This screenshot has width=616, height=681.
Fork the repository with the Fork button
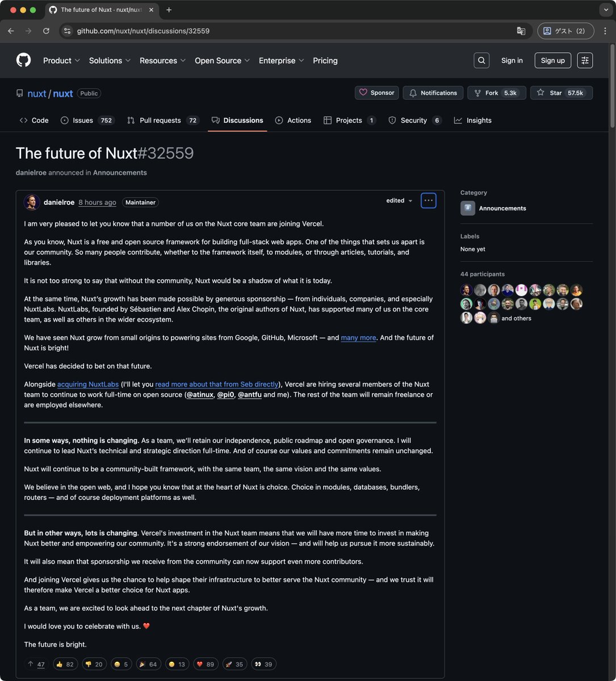(497, 93)
